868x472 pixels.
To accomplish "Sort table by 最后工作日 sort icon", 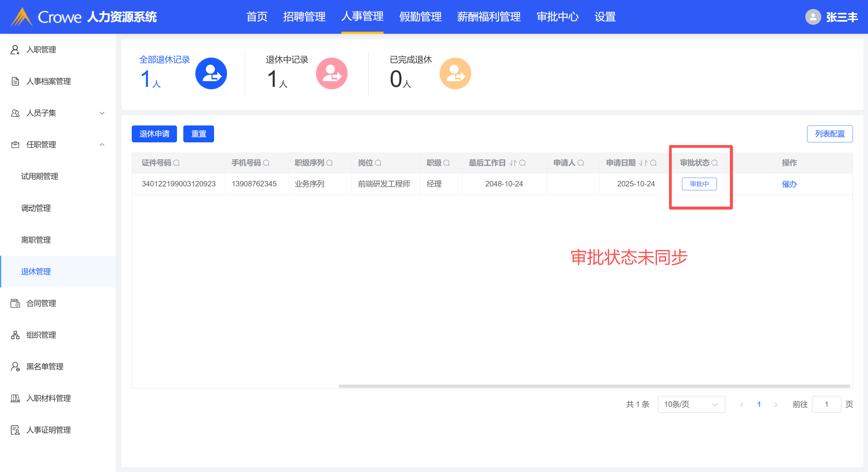I will coord(513,163).
